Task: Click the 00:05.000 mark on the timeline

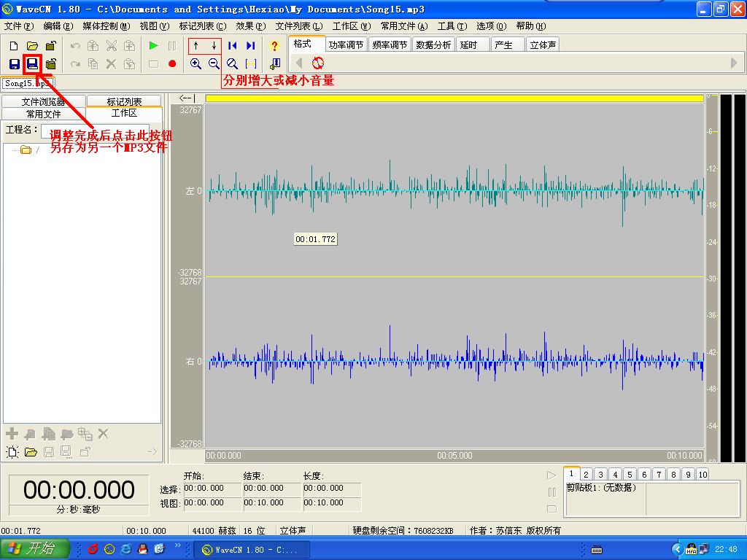Action: (455, 455)
